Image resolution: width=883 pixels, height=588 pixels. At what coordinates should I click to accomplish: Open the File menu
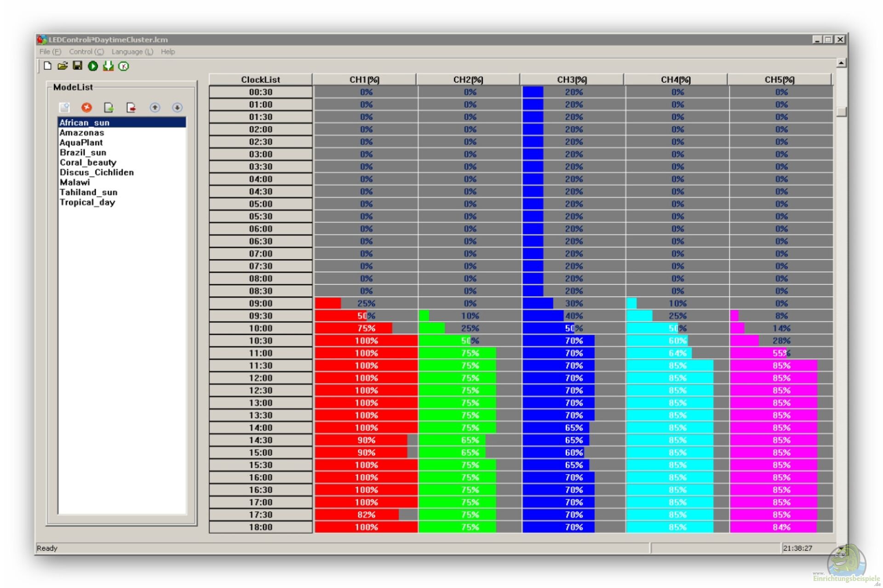point(50,52)
